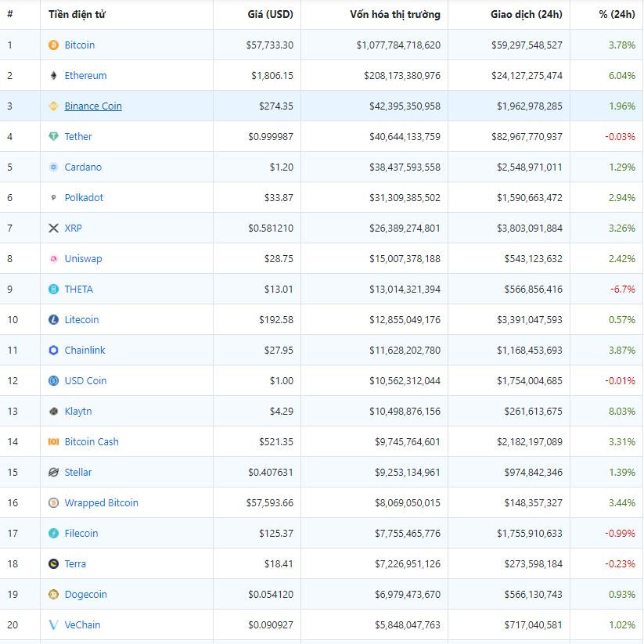Image resolution: width=644 pixels, height=644 pixels.
Task: Open the Dogecoin link
Action: click(x=85, y=595)
